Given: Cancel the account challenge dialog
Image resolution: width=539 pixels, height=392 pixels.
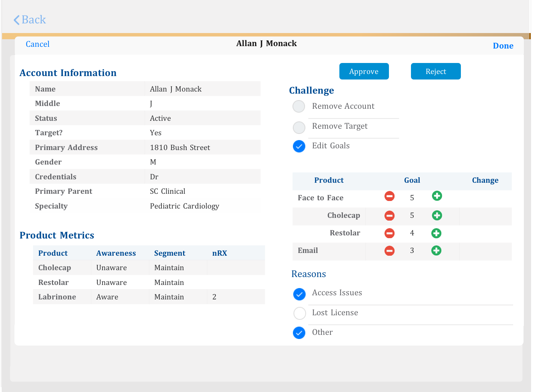Looking at the screenshot, I should click(x=38, y=44).
